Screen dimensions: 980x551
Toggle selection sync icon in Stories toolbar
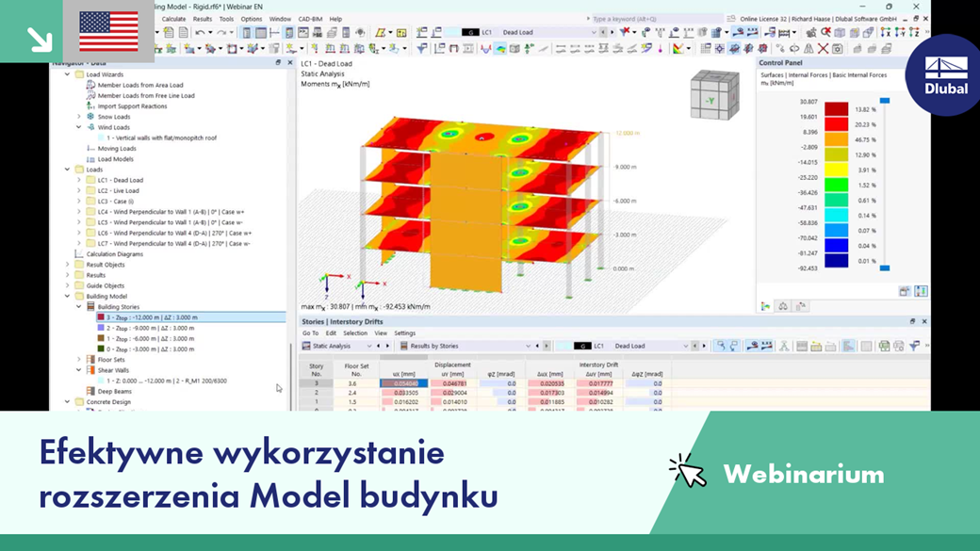[721, 346]
